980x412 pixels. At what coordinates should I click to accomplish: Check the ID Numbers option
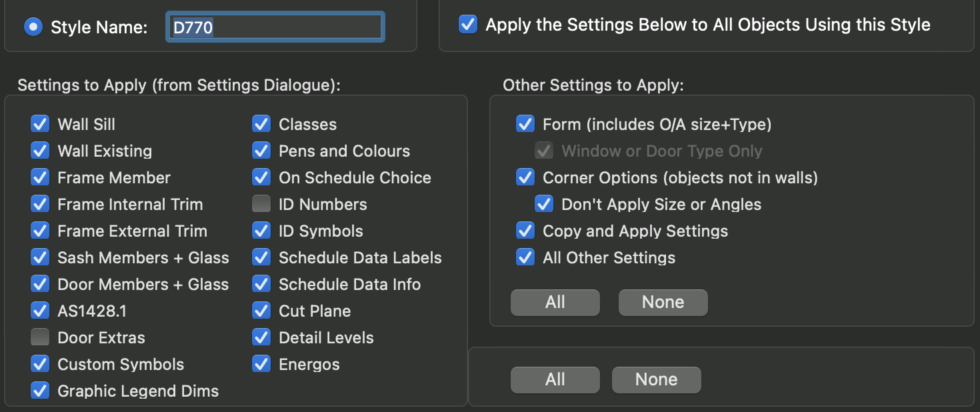(261, 205)
